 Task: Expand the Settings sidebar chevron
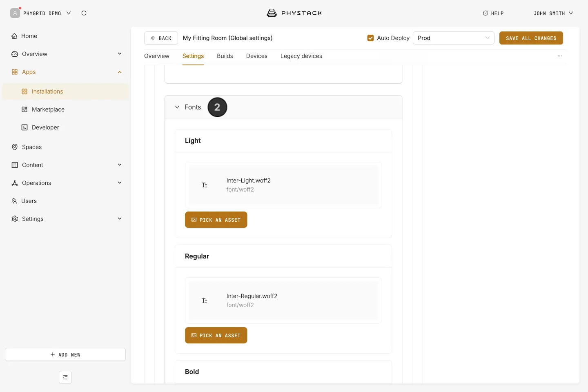tap(120, 218)
